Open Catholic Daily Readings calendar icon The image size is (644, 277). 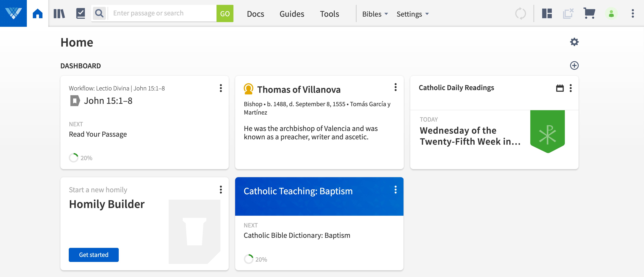(x=560, y=88)
